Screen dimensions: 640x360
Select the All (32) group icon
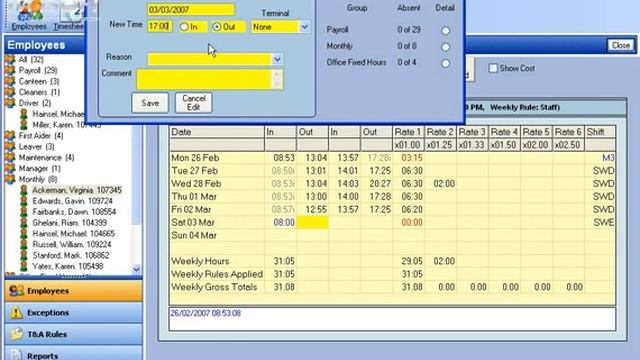pyautogui.click(x=10, y=60)
